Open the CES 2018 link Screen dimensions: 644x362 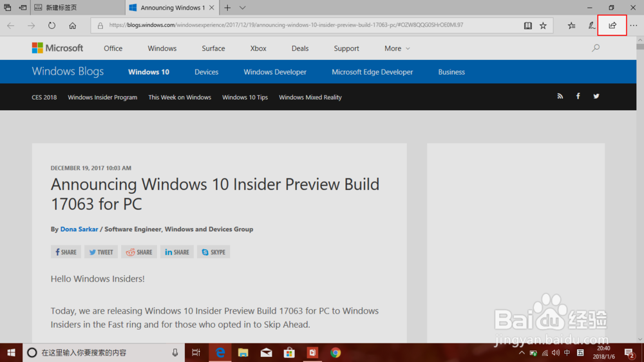[44, 97]
